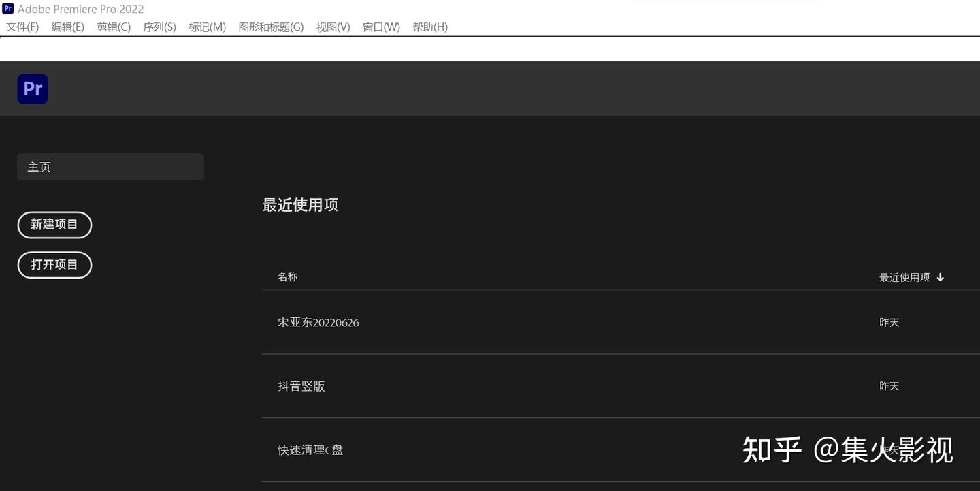Viewport: 980px width, 491px height.
Task: Sort recents by clicking 最近使用项 header
Action: [x=904, y=276]
